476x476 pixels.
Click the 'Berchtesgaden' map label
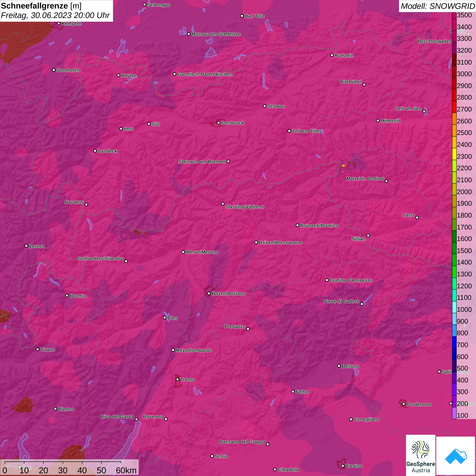(x=435, y=41)
